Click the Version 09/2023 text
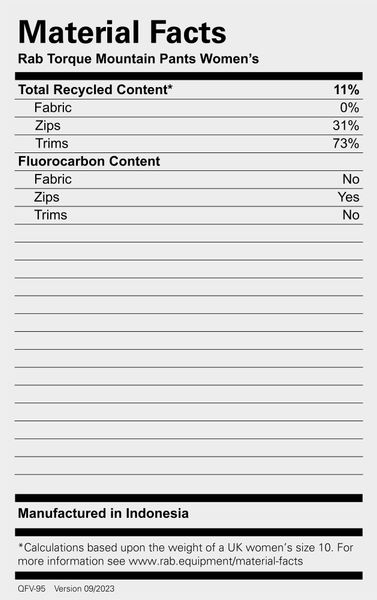The height and width of the screenshot is (600, 377). (84, 589)
